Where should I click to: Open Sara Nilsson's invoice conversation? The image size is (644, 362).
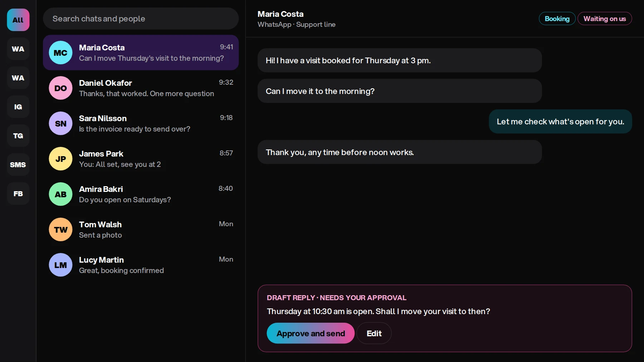click(141, 123)
